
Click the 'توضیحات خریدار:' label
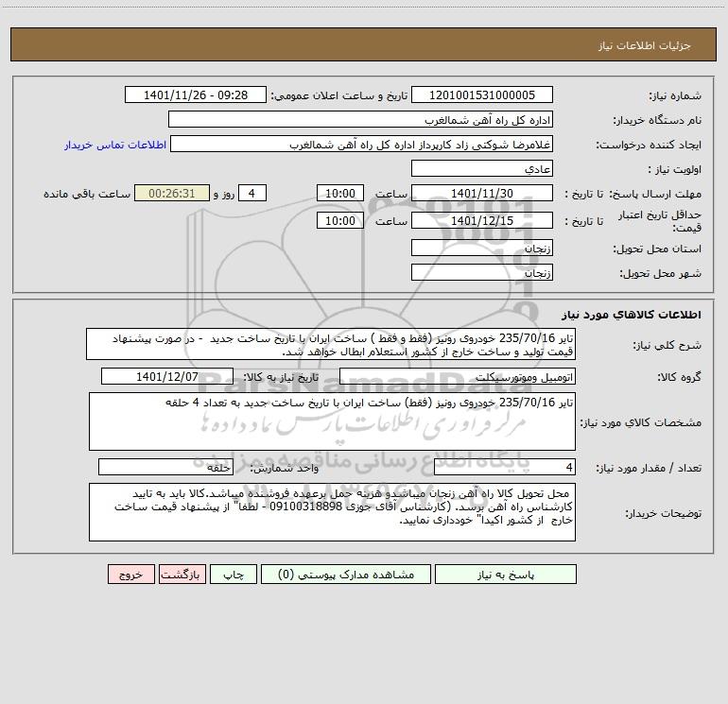point(663,514)
